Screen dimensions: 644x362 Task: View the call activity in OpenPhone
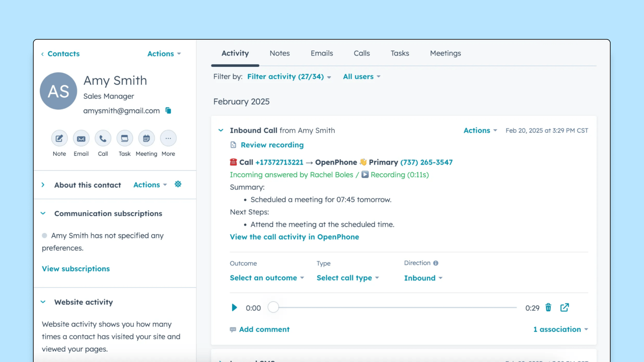pyautogui.click(x=294, y=237)
